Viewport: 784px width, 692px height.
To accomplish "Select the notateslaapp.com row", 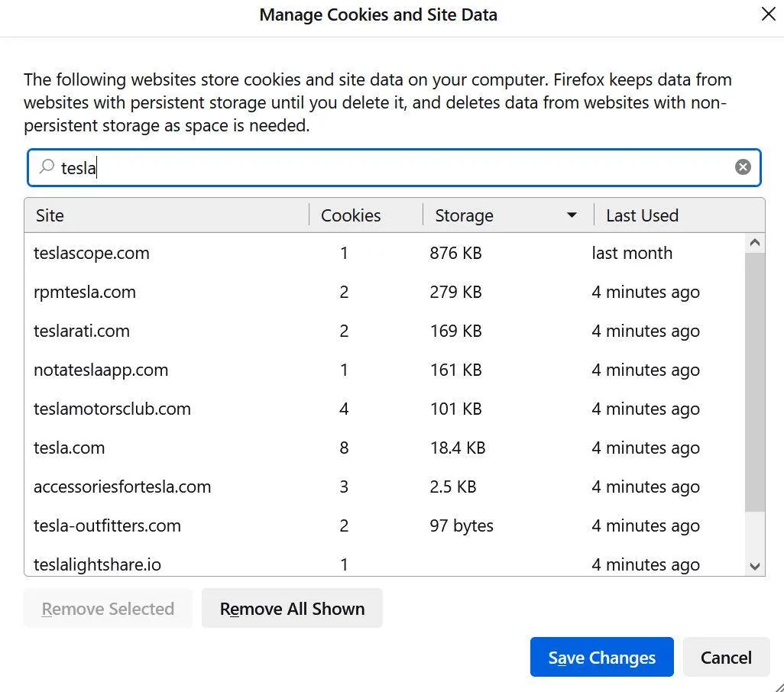I will pos(384,370).
